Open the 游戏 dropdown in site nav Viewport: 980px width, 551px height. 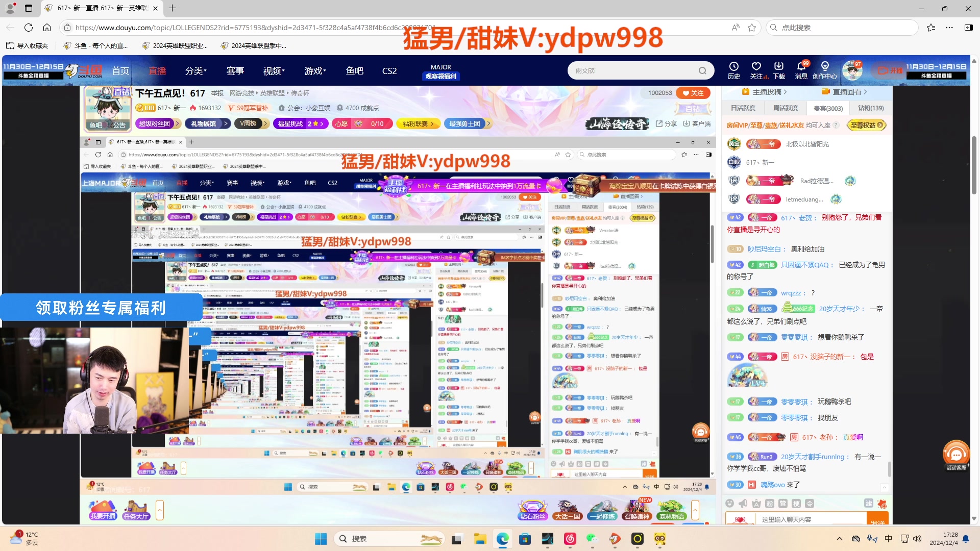pos(315,71)
